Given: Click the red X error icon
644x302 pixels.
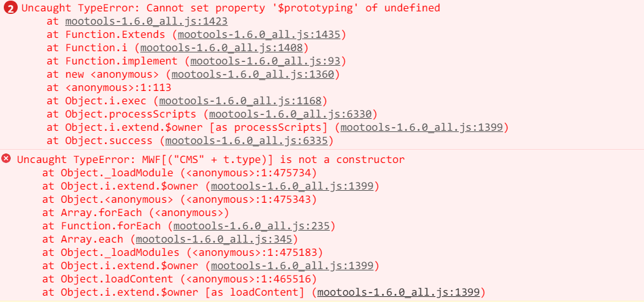Looking at the screenshot, I should click(6, 159).
